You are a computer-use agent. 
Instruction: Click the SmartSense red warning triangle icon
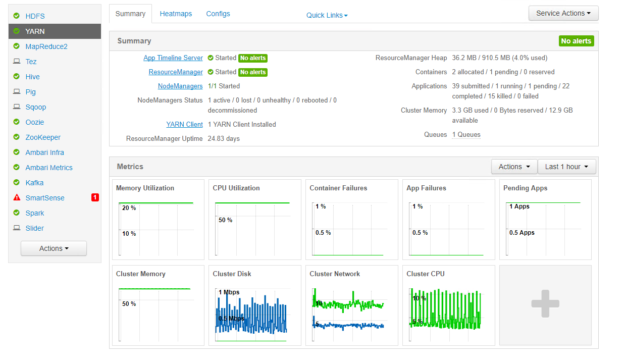click(17, 198)
